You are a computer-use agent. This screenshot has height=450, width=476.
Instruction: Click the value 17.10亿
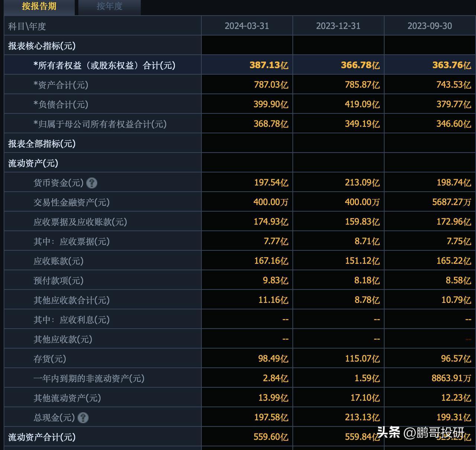point(364,398)
